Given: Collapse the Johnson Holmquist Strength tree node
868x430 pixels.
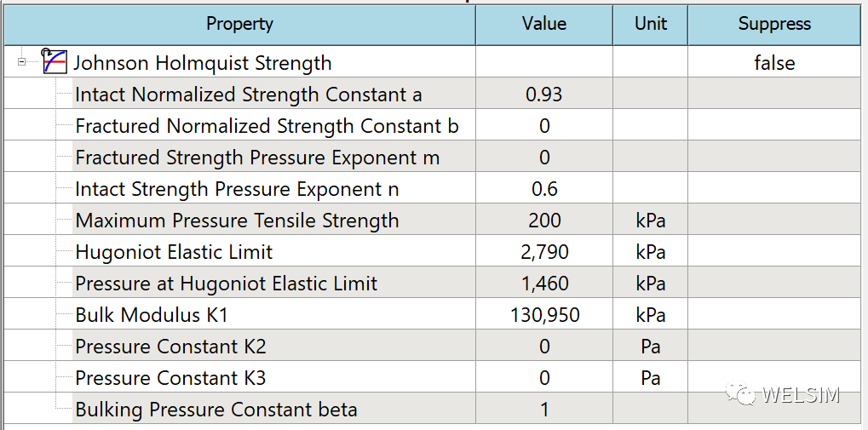Looking at the screenshot, I should pyautogui.click(x=21, y=61).
